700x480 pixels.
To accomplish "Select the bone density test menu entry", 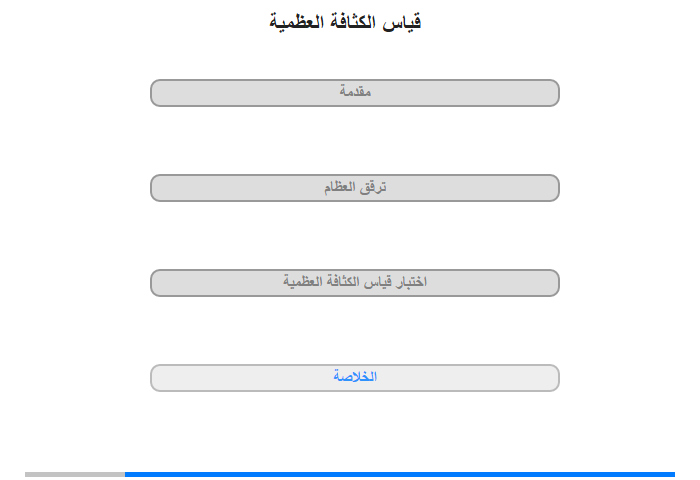I will tap(354, 283).
